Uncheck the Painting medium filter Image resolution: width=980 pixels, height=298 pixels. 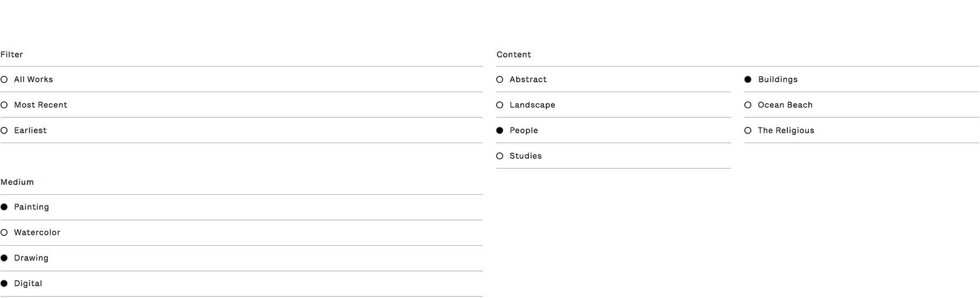[x=31, y=207]
